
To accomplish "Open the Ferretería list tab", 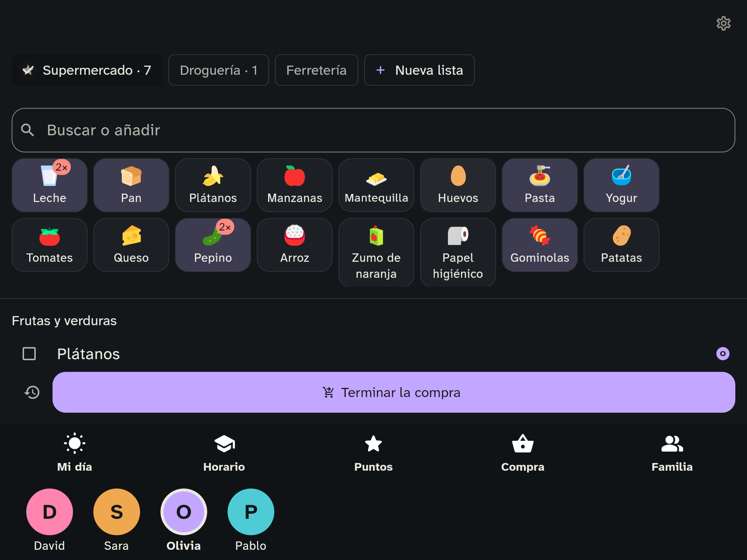I will coord(316,70).
